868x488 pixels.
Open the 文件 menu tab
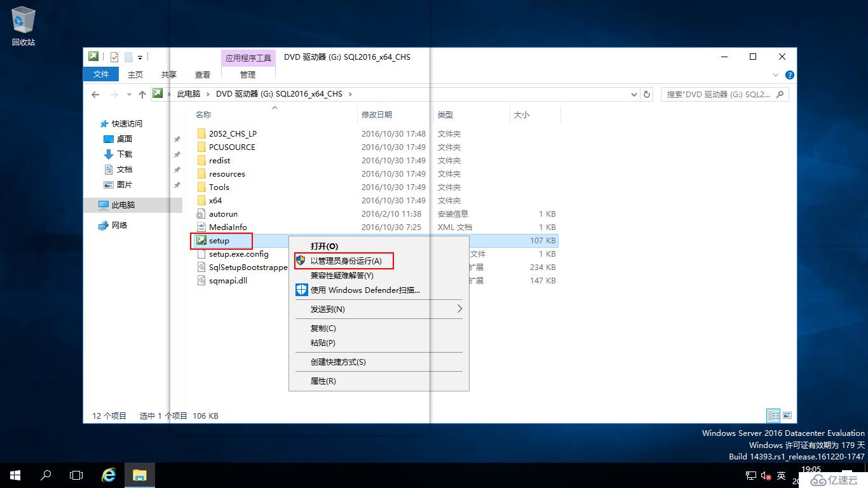[101, 74]
